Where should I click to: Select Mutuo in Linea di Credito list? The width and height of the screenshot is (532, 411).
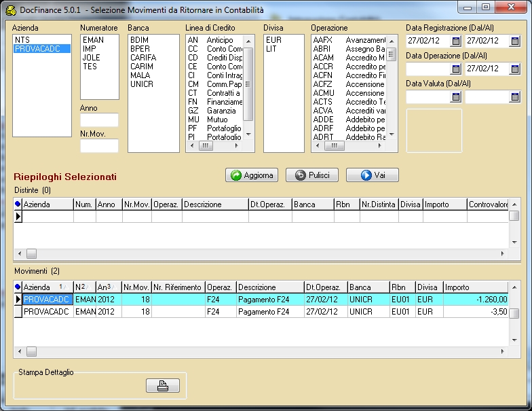pyautogui.click(x=218, y=120)
